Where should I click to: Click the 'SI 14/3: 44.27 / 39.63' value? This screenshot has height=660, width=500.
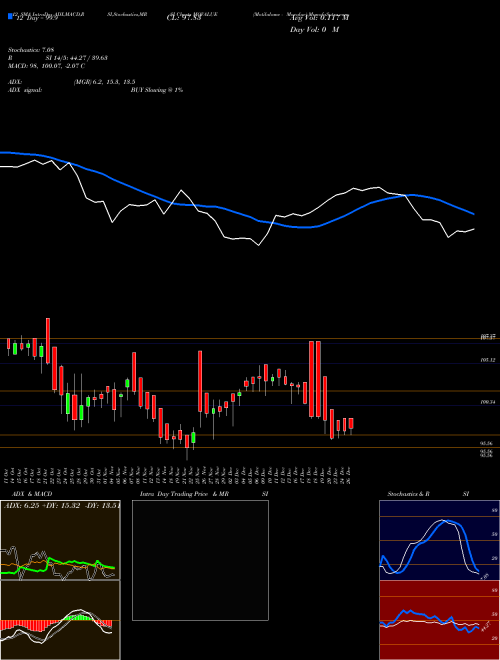coord(77,58)
